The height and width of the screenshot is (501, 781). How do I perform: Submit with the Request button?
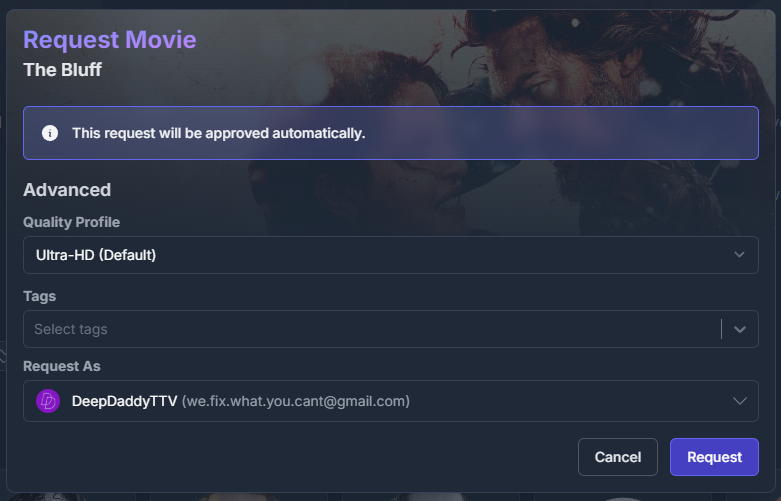714,457
